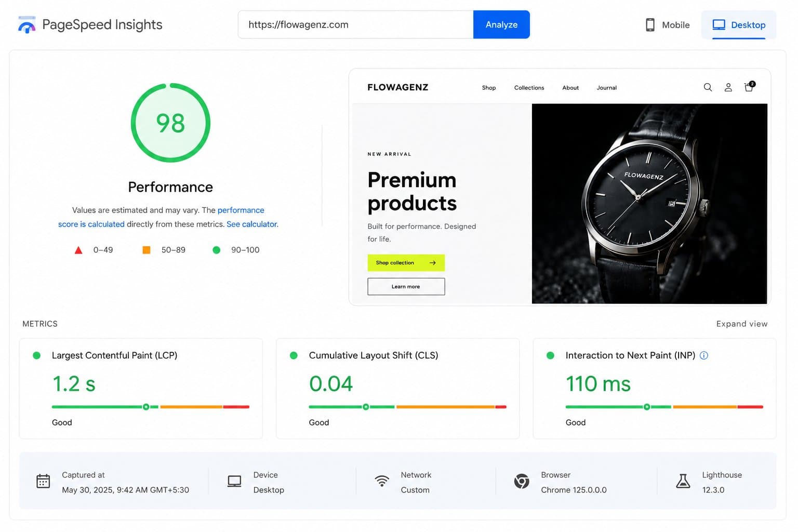Click the account user icon in the preview

[728, 87]
